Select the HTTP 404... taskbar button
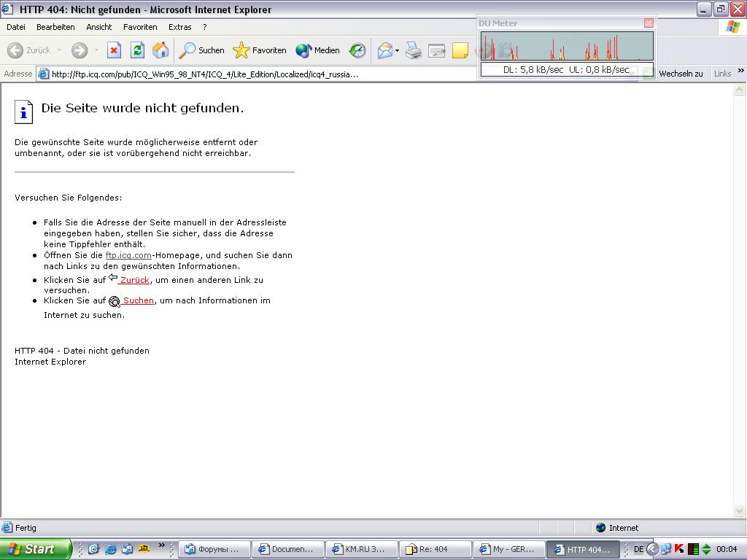747x560 pixels. pos(583,549)
